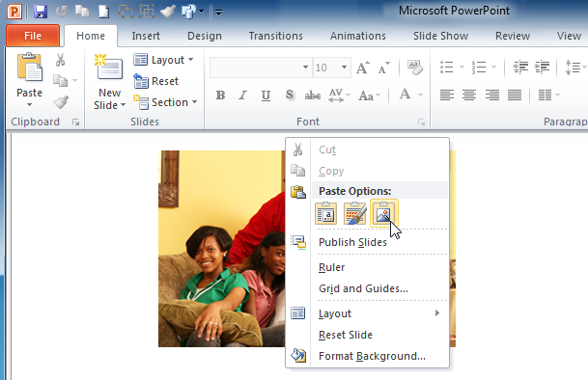The width and height of the screenshot is (588, 380).
Task: Expand Layout submenu in context menu
Action: (x=368, y=313)
